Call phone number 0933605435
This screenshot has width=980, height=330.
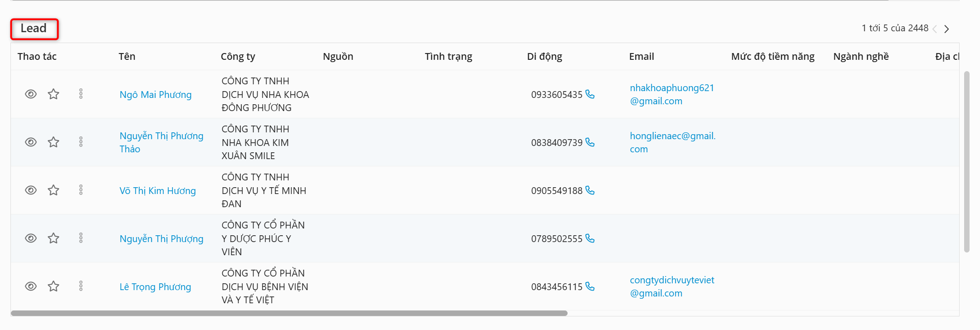tap(590, 94)
